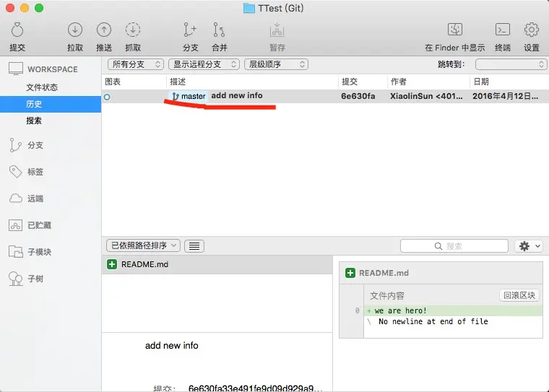Select 文件状态 in the sidebar
549x392 pixels.
(42, 87)
